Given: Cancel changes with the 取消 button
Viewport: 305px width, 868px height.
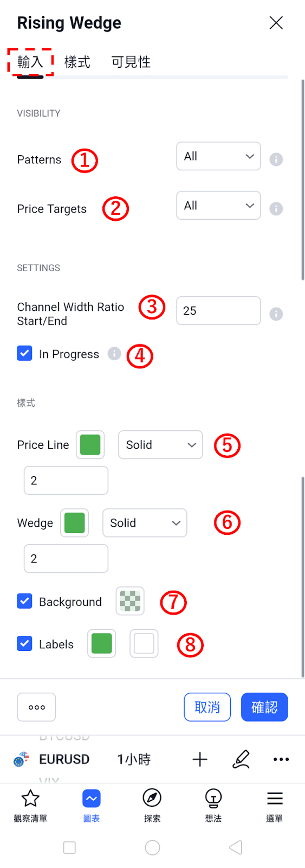Looking at the screenshot, I should pyautogui.click(x=207, y=707).
